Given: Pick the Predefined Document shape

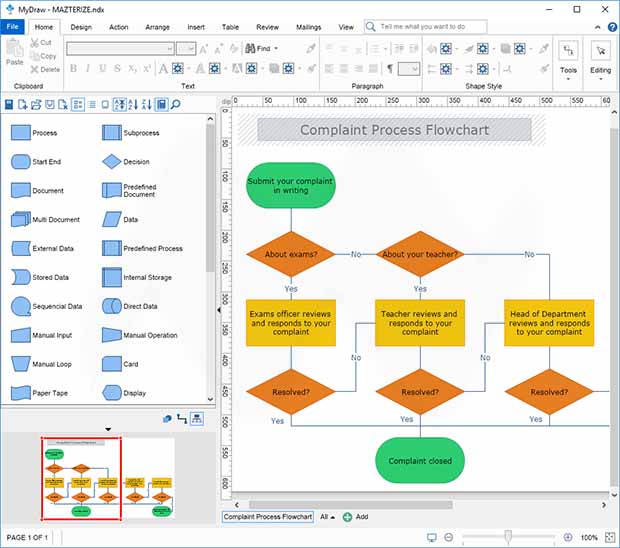Looking at the screenshot, I should click(129, 191).
